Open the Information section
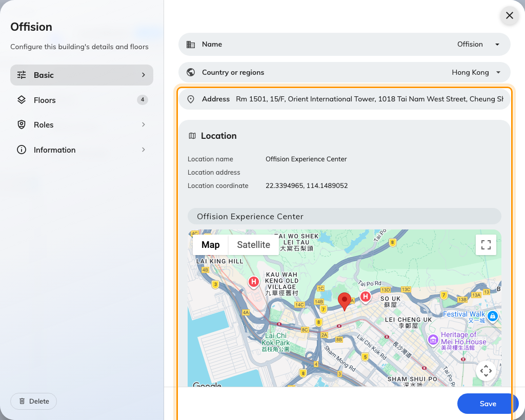 (82, 150)
